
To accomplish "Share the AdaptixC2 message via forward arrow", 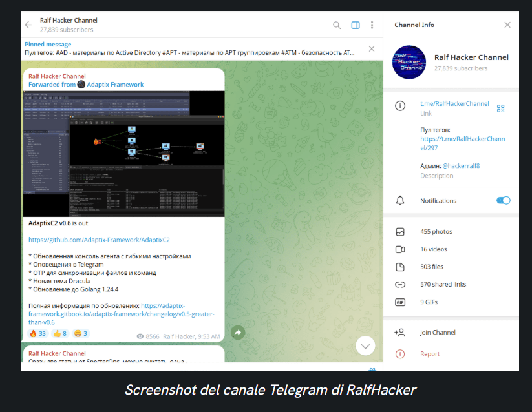I will tap(237, 332).
